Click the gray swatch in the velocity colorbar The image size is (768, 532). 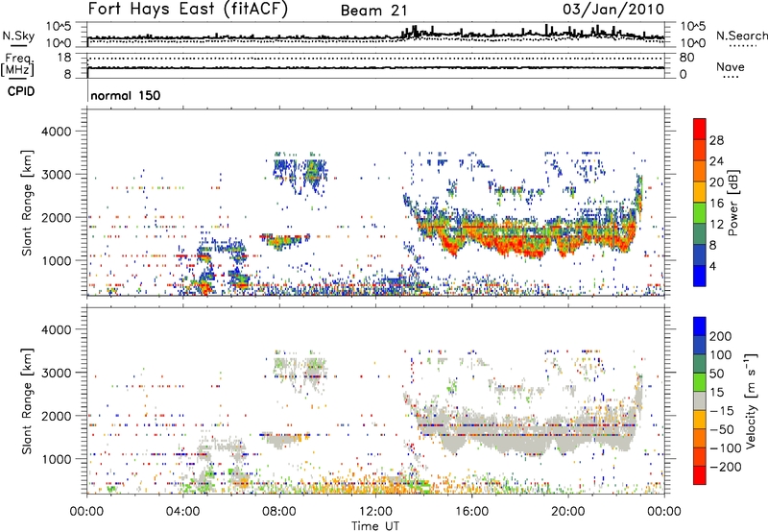[700, 401]
